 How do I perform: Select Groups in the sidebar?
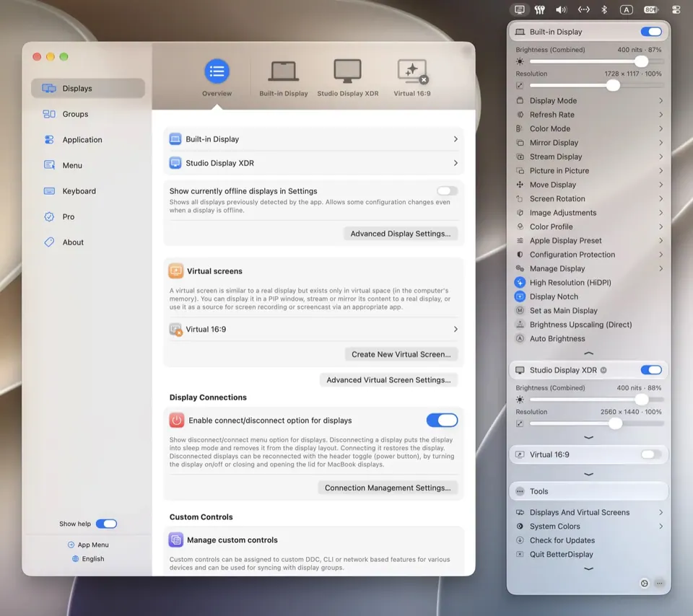[x=88, y=114]
